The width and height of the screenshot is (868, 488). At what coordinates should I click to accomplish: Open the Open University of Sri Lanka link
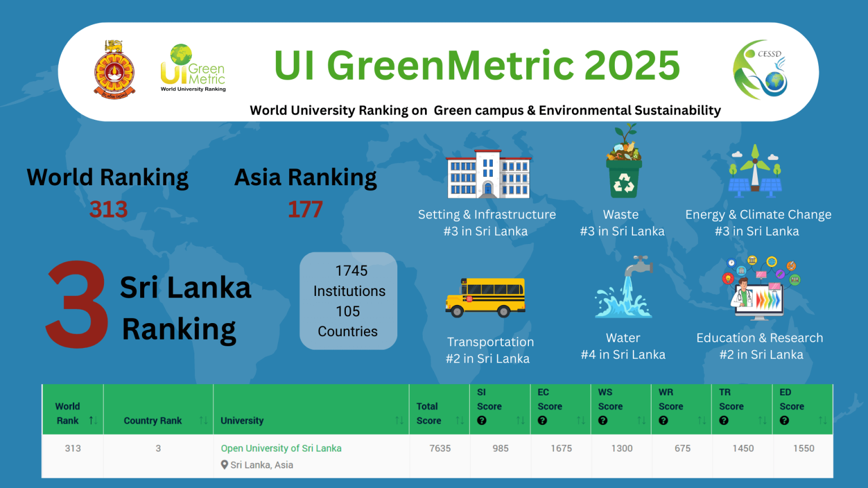coord(281,448)
